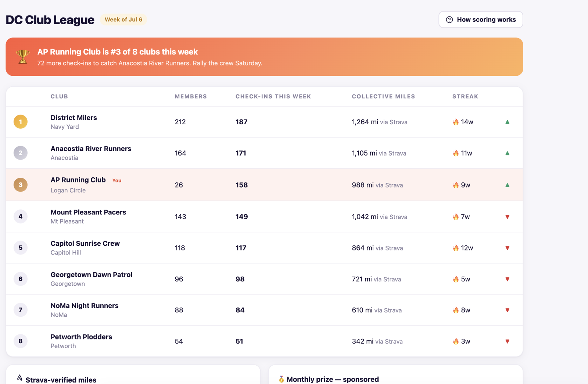Screen dimensions: 588x384
Task: Open the District Milers club name
Action: (74, 118)
